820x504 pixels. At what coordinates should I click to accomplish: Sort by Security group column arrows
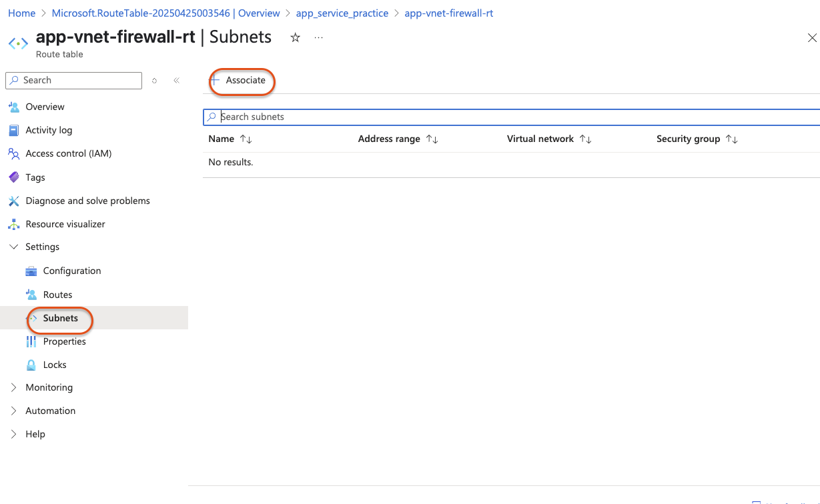click(x=731, y=139)
